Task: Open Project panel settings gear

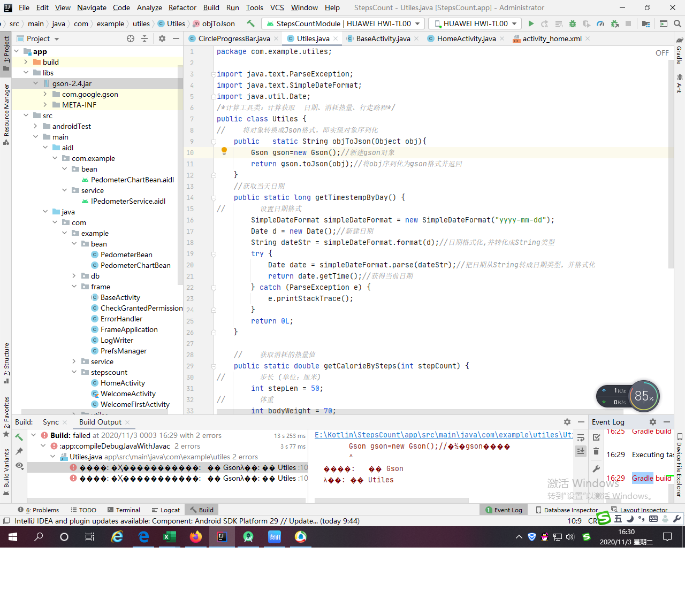Action: pyautogui.click(x=162, y=38)
